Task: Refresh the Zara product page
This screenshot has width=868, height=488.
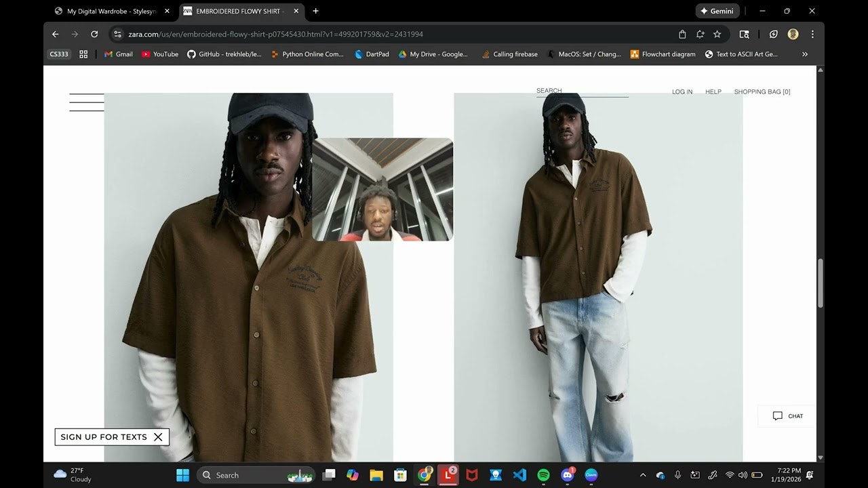Action: pyautogui.click(x=94, y=33)
